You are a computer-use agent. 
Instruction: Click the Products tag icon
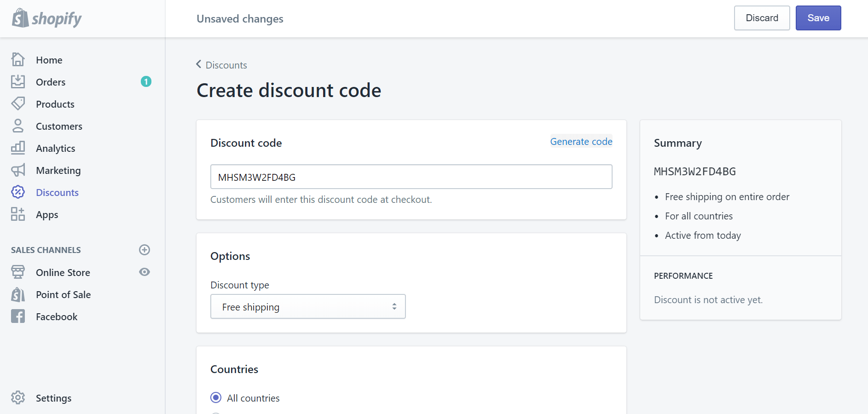click(x=18, y=104)
